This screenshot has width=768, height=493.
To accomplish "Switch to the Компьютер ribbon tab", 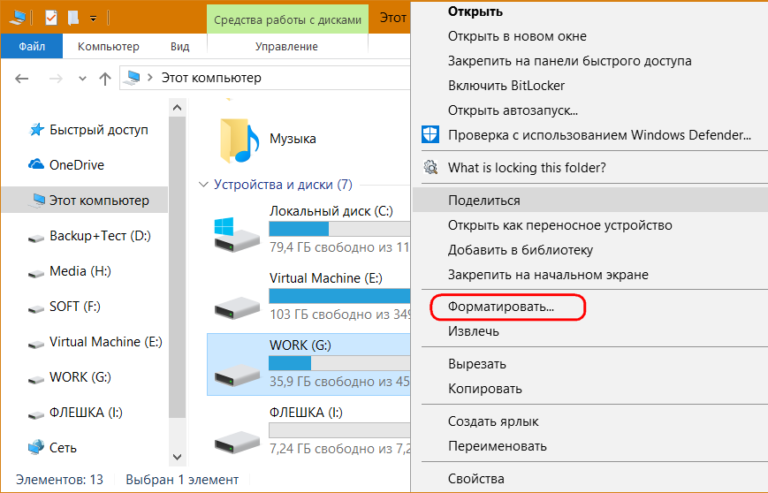I will coord(108,47).
